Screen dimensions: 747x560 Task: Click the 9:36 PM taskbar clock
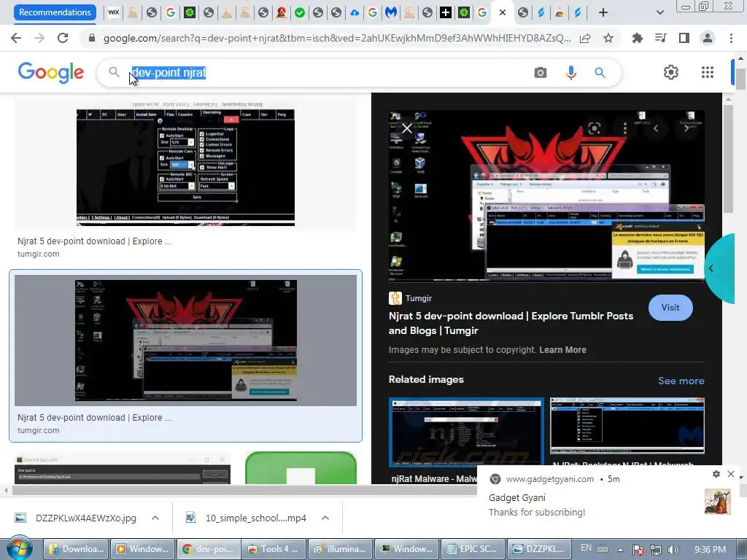(710, 550)
